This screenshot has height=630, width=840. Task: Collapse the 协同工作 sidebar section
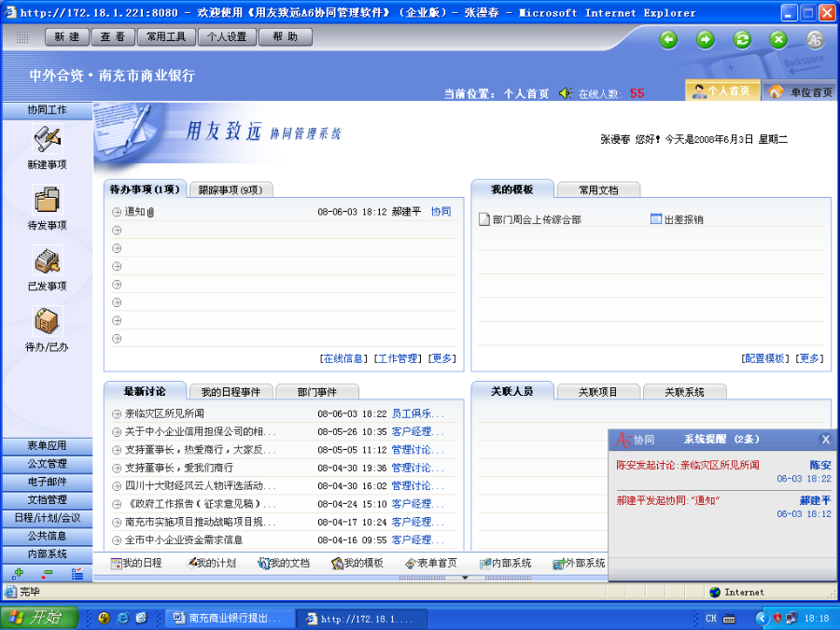tap(48, 110)
